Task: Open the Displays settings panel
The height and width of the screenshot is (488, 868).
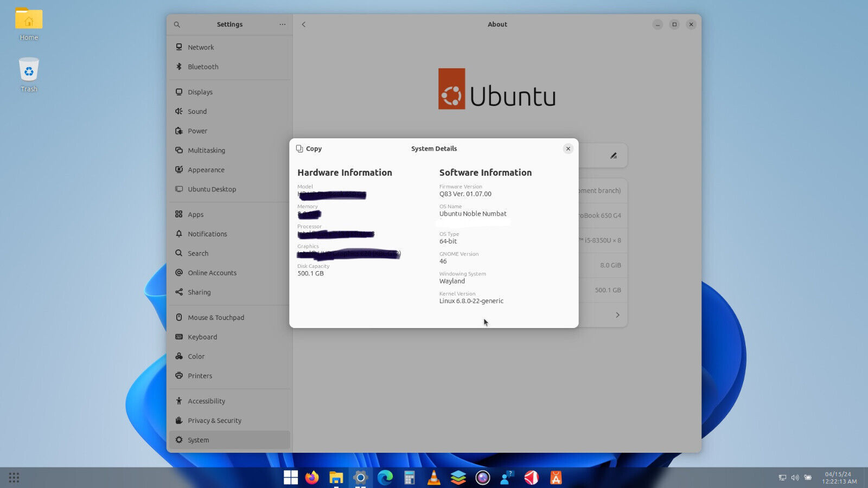Action: (x=229, y=92)
